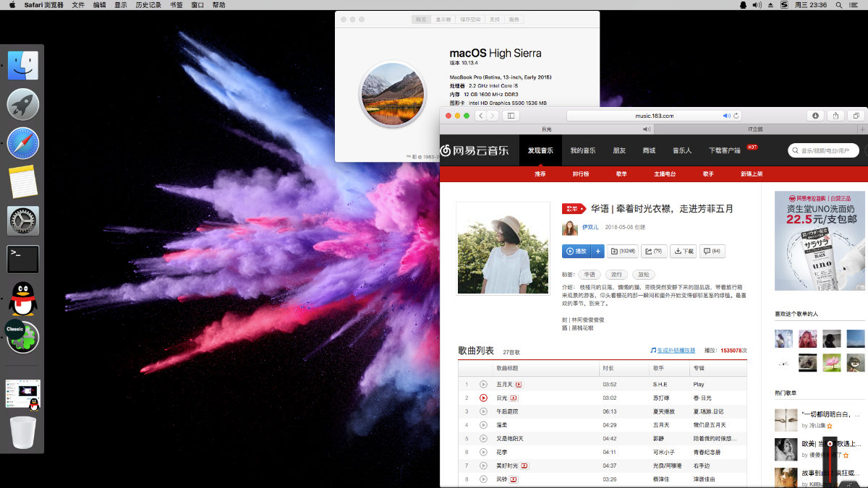Open the 资生堂UNO洗面奶 advertisement
Image resolution: width=868 pixels, height=488 pixels.
(820, 241)
